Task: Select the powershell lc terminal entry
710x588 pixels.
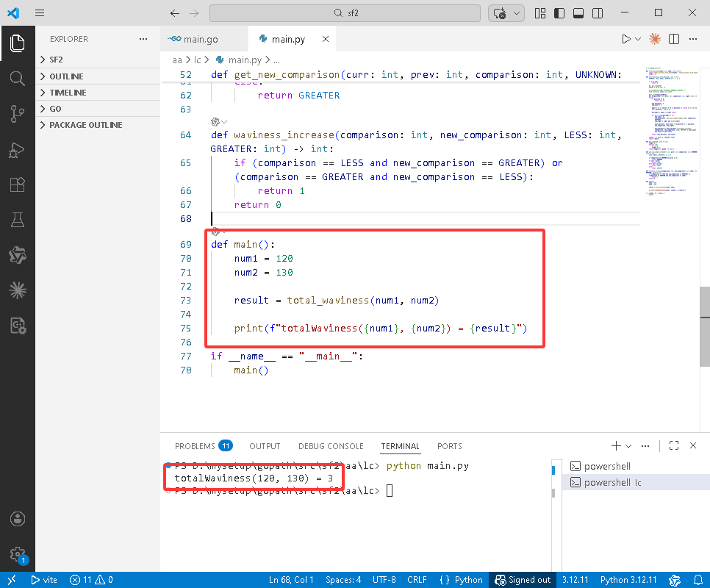Action: pos(636,483)
